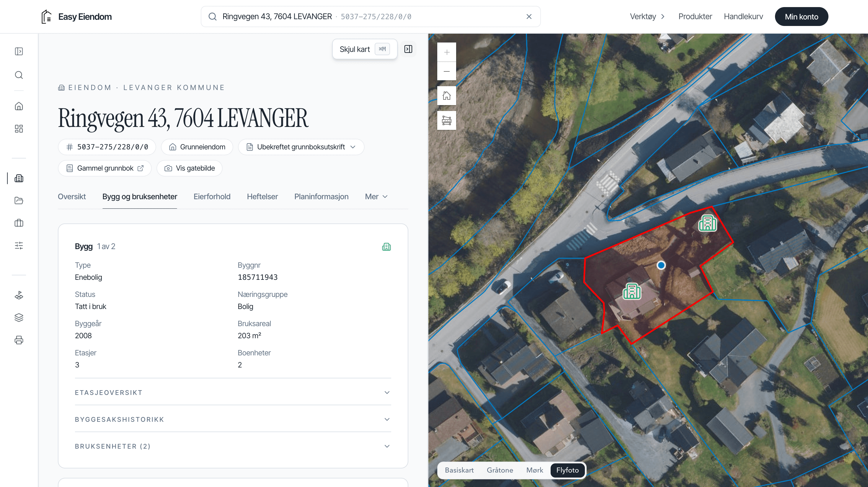
Task: Click the Ringvegen 43, 7604 LEVANGER heading
Action: click(183, 118)
